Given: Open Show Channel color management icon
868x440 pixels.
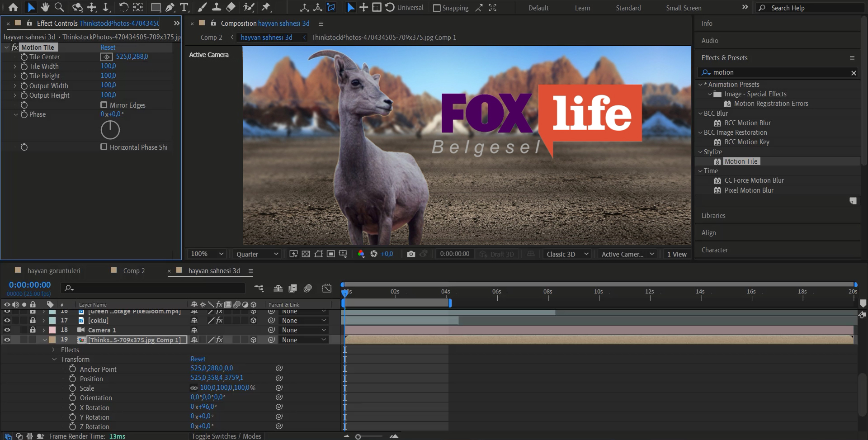Looking at the screenshot, I should 361,254.
